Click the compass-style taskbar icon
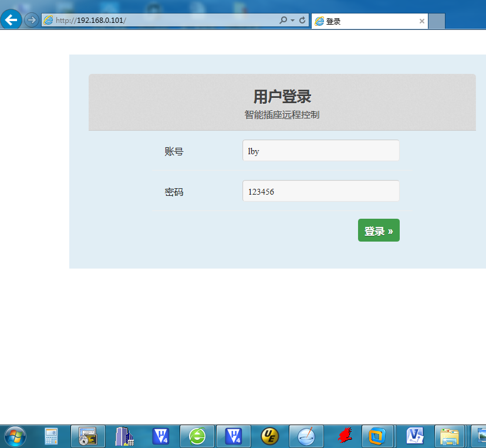The width and height of the screenshot is (486, 448). tap(305, 436)
